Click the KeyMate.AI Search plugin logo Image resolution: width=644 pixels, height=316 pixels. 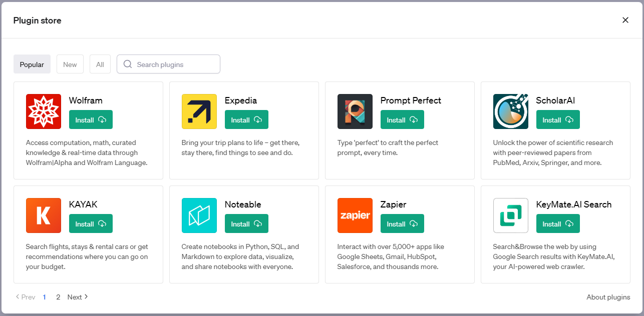511,215
